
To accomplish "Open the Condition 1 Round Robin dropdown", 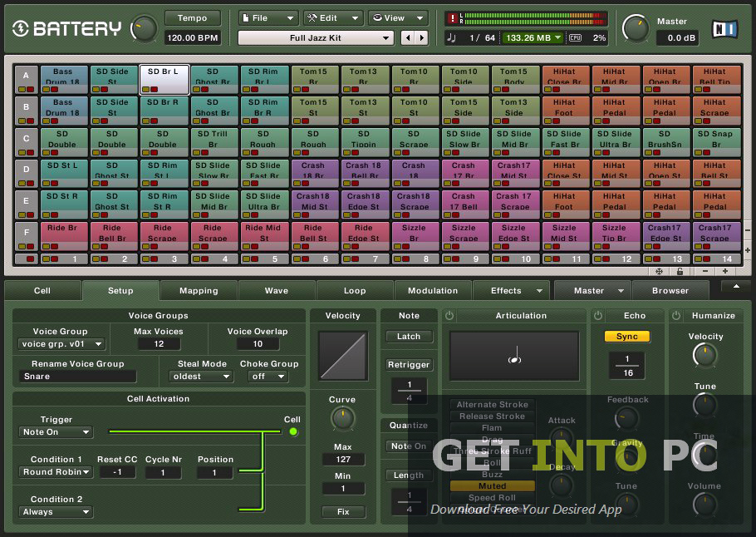I will pos(56,472).
